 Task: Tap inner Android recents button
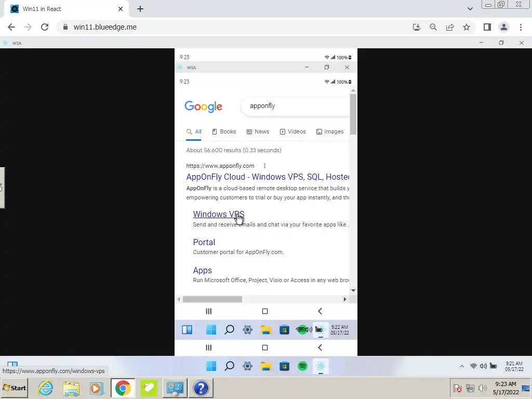click(209, 311)
